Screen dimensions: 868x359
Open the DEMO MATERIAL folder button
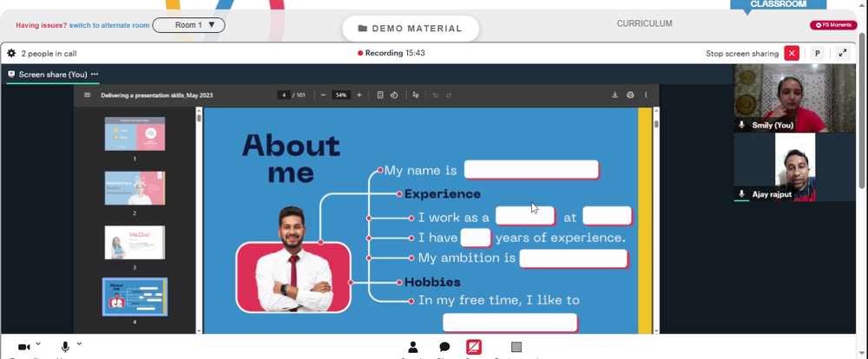click(411, 29)
